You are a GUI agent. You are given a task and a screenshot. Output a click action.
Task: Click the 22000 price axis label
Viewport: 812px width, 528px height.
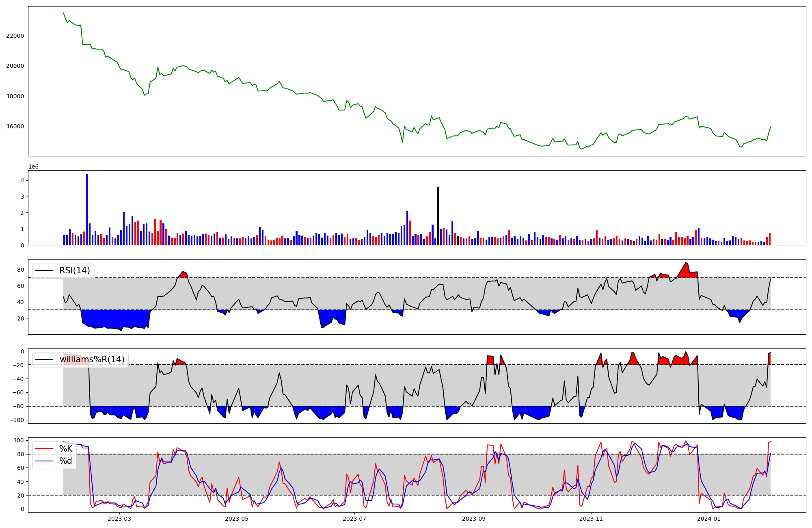[x=15, y=36]
